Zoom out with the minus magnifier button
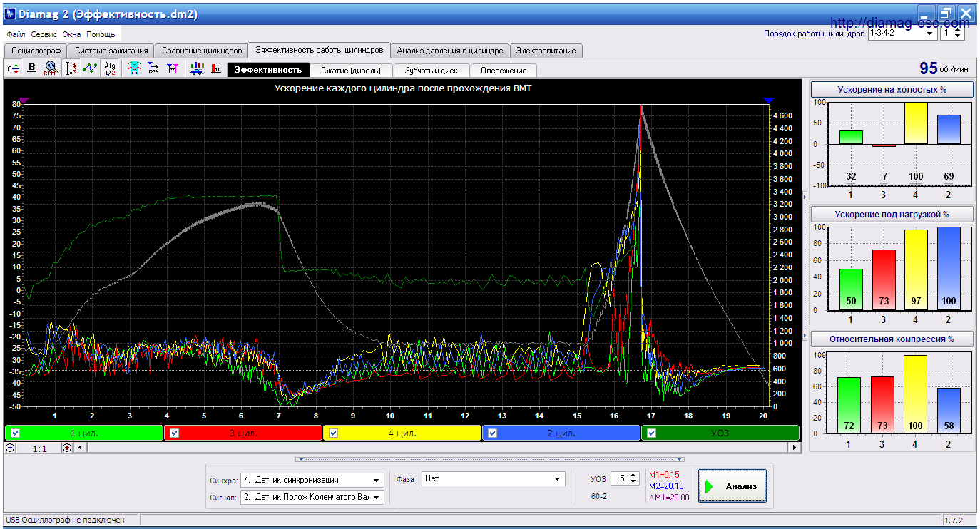The width and height of the screenshot is (980, 529). [10, 448]
